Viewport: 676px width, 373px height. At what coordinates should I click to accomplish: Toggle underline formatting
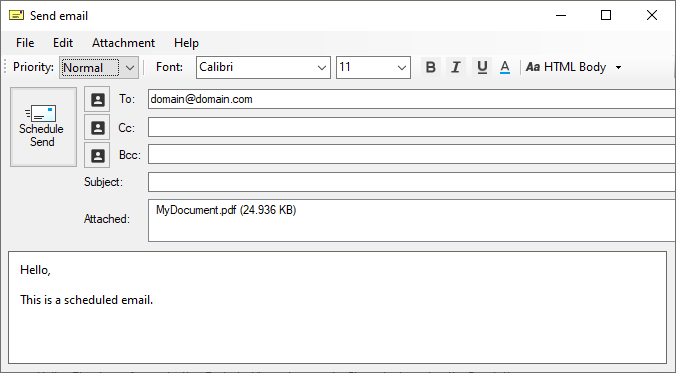pos(482,67)
